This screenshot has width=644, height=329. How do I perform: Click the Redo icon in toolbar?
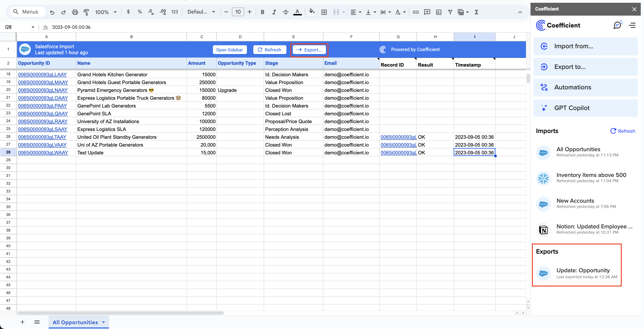click(63, 12)
